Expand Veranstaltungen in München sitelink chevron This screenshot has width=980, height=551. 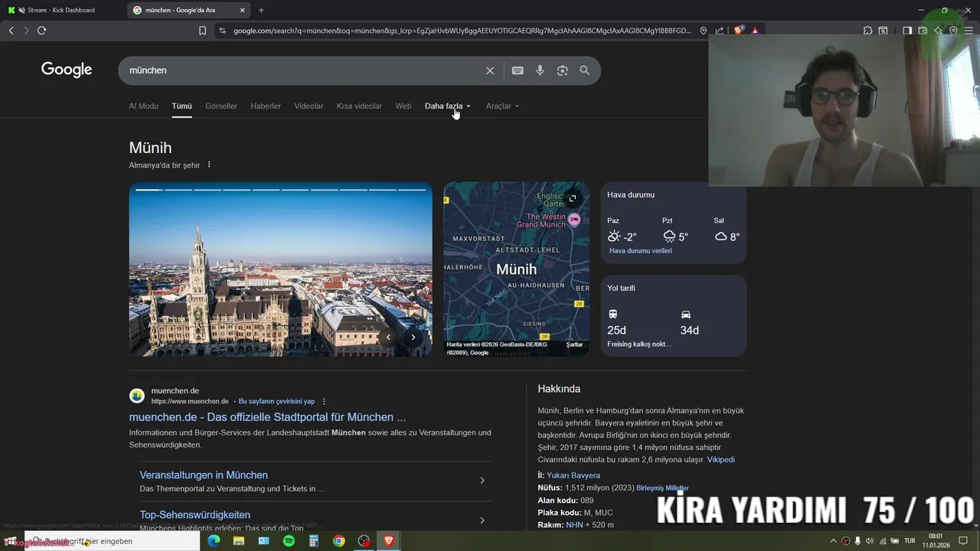click(x=482, y=481)
